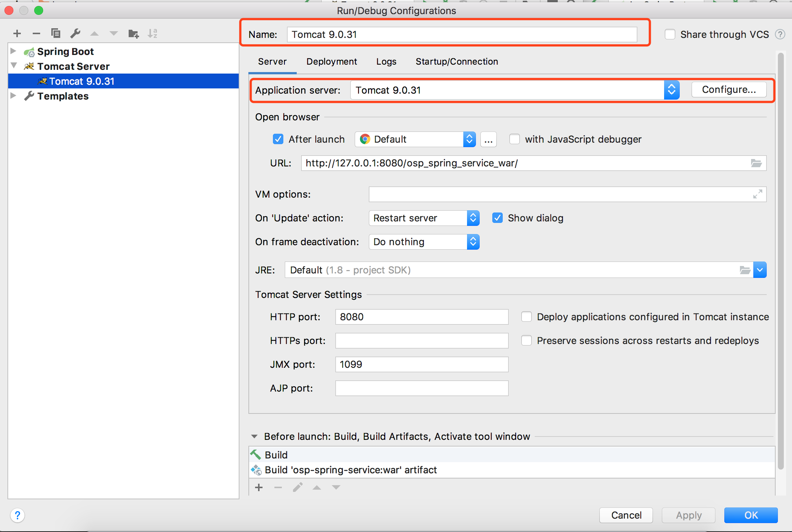Toggle Share through VCS checkbox
The width and height of the screenshot is (792, 532).
[x=670, y=35]
